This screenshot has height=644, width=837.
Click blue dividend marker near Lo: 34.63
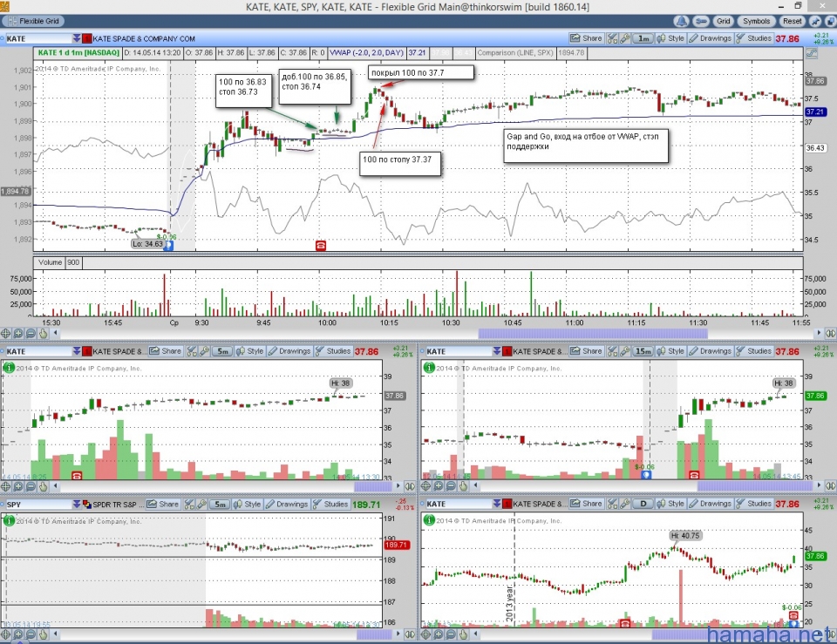pyautogui.click(x=168, y=246)
